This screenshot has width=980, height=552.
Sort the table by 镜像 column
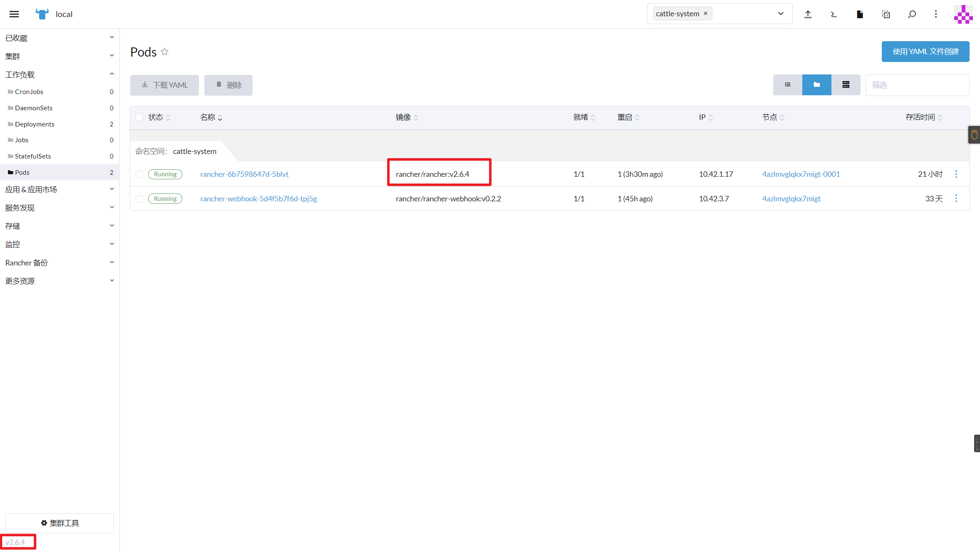click(407, 118)
